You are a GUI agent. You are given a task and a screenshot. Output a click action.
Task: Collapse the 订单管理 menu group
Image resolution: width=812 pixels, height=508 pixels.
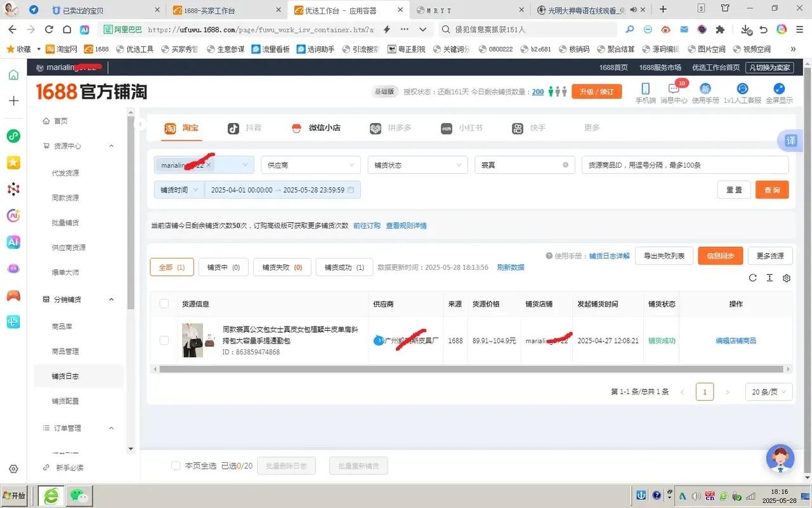(112, 428)
